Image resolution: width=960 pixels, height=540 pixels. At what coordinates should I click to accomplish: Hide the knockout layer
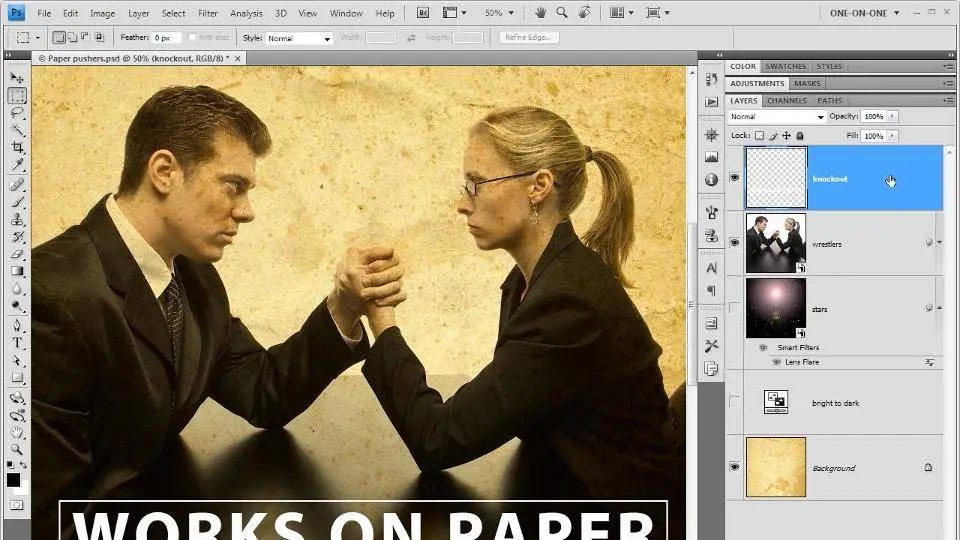click(x=735, y=178)
